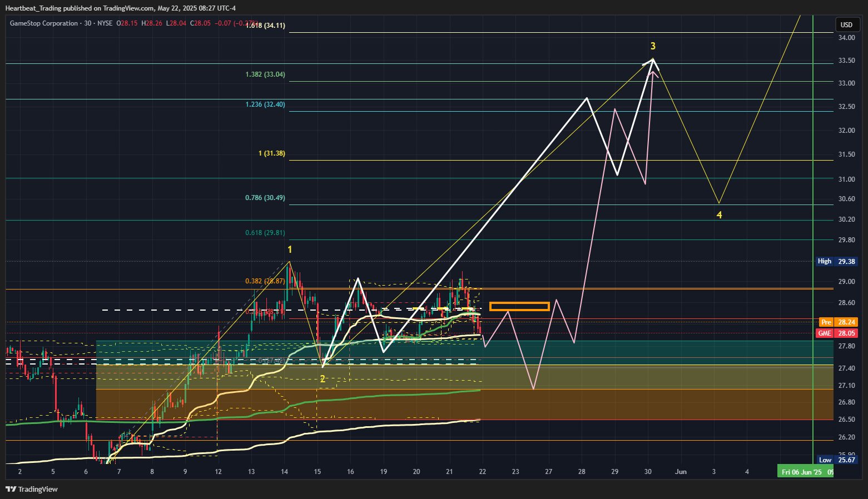Image resolution: width=868 pixels, height=499 pixels.
Task: Select the yellow wave 2 label
Action: pos(323,380)
